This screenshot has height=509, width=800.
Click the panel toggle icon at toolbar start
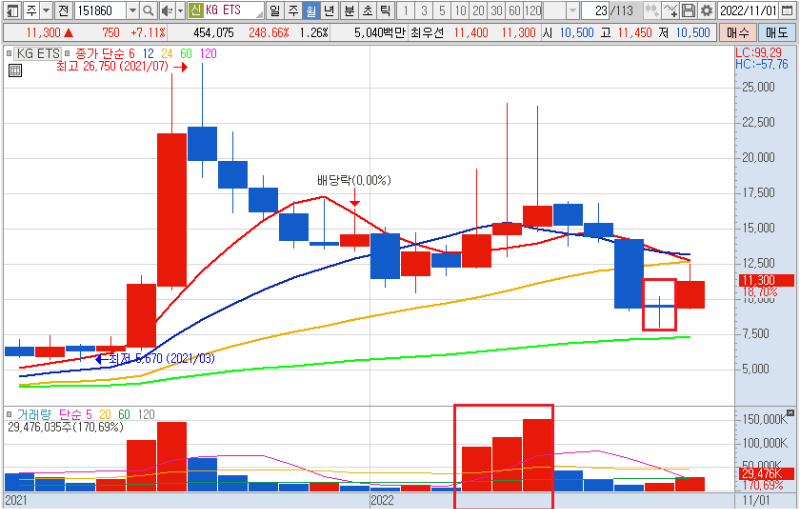click(x=13, y=10)
